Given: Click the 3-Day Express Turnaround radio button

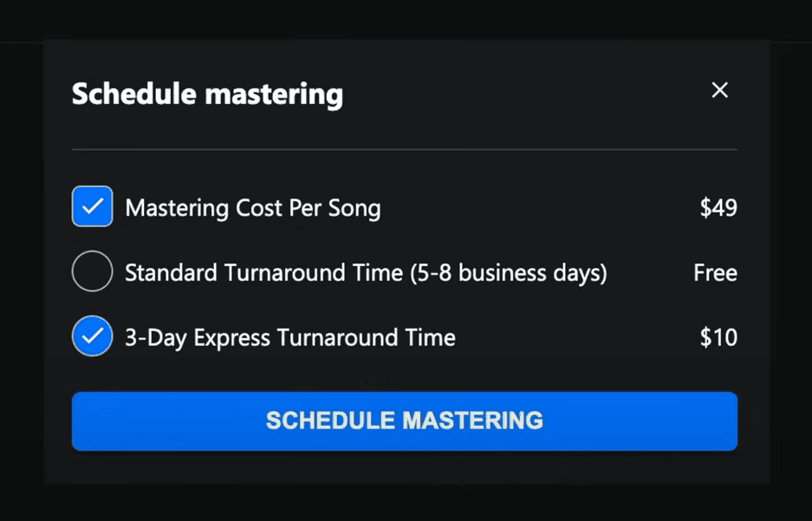Looking at the screenshot, I should [x=92, y=337].
